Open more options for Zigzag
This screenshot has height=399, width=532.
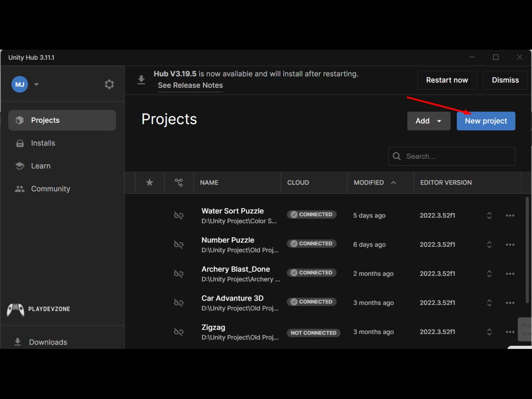(510, 332)
